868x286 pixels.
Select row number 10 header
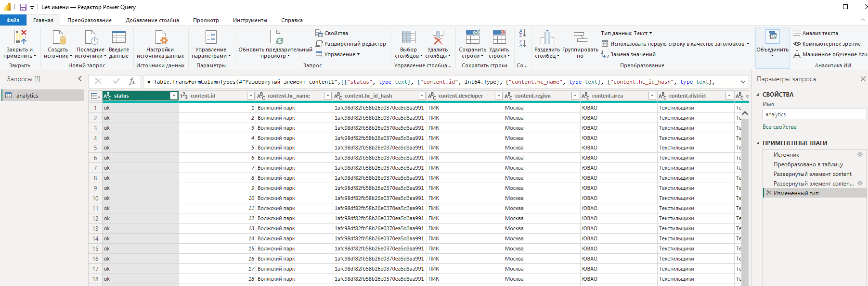(95, 198)
